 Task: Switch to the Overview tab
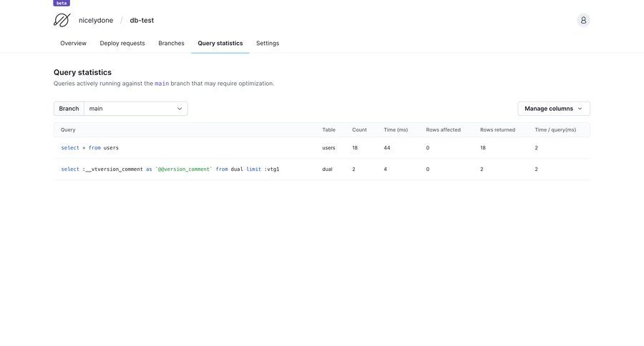tap(73, 43)
